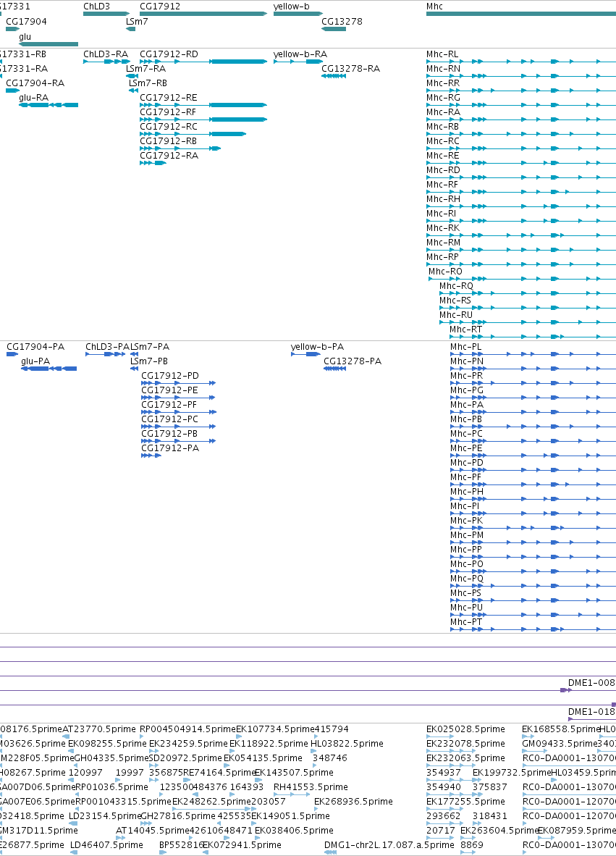Screen dimensions: 616x856
Task: Select EST 354937
Action: tap(444, 773)
